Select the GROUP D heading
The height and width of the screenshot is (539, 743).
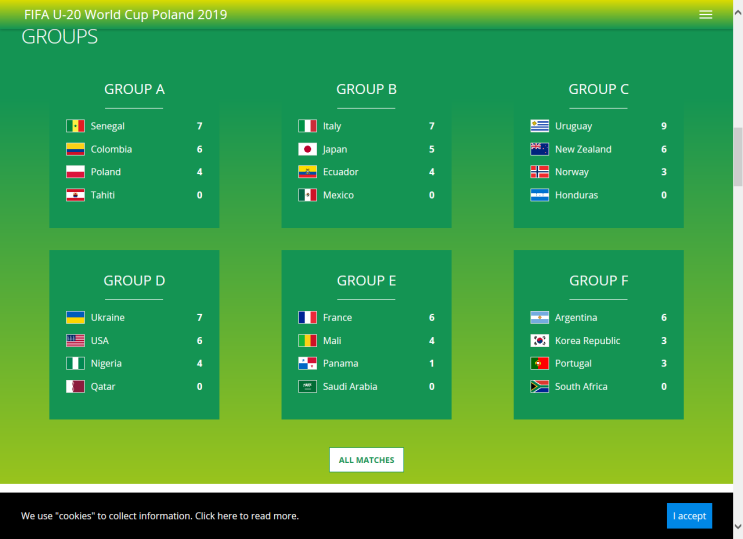click(x=134, y=281)
